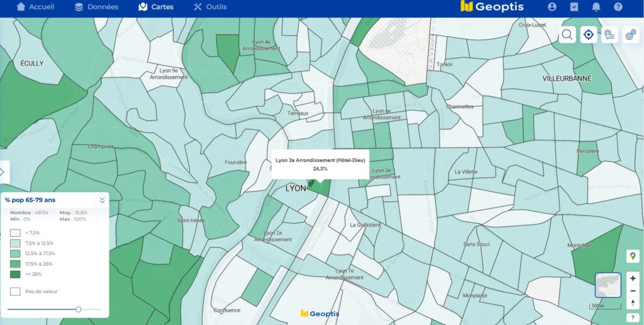The height and width of the screenshot is (325, 644).
Task: Click the Montchat map label
Action: 579,245
